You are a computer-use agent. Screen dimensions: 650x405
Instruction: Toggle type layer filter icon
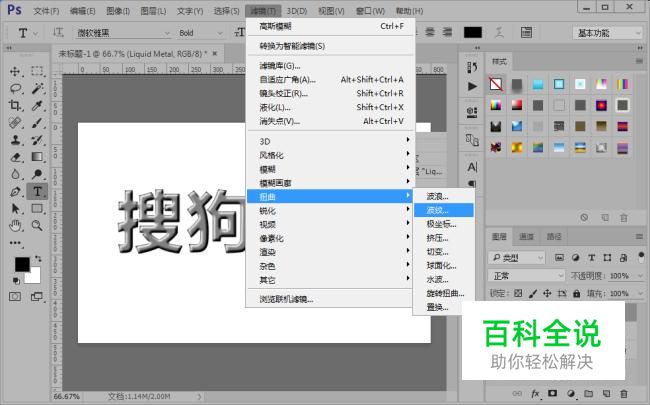pyautogui.click(x=592, y=257)
